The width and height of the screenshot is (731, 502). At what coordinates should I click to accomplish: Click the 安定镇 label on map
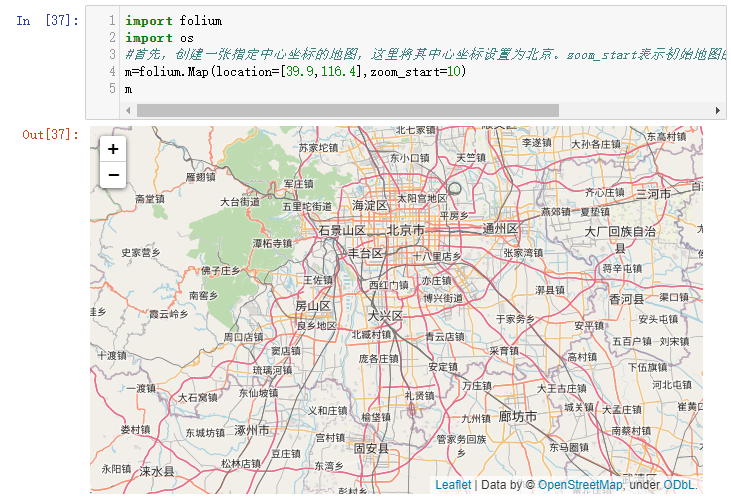click(443, 367)
